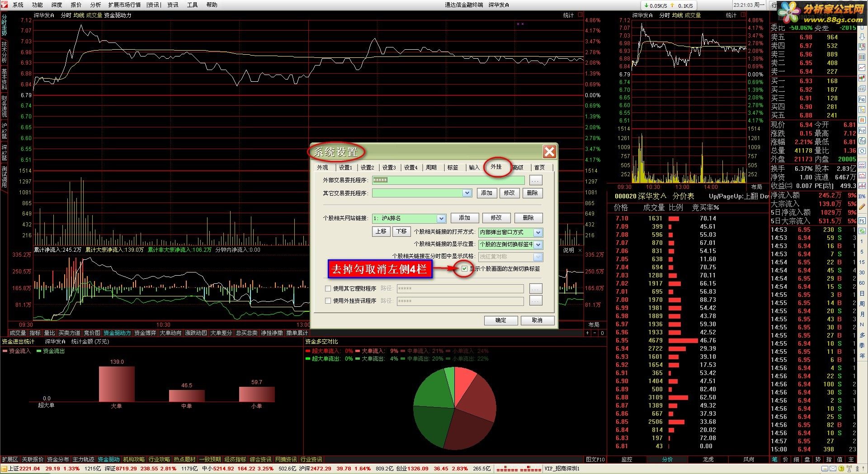
Task: Click the green refresh icon in right toolbar
Action: (x=862, y=231)
